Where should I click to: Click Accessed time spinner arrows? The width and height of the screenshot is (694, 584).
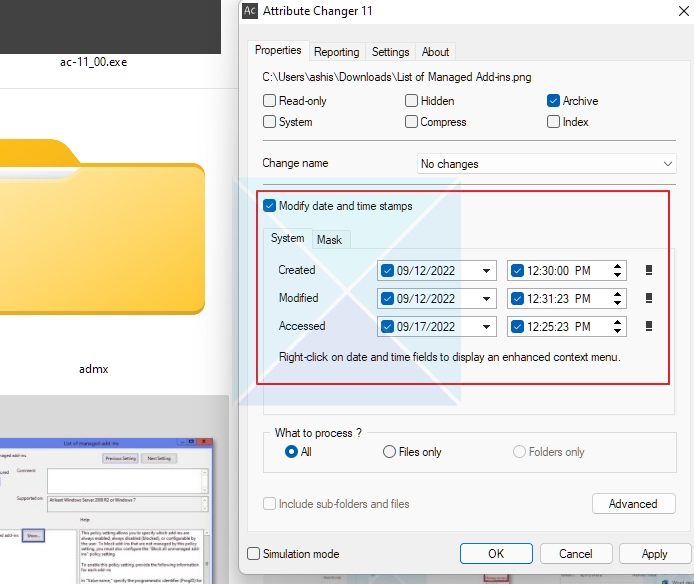click(617, 327)
